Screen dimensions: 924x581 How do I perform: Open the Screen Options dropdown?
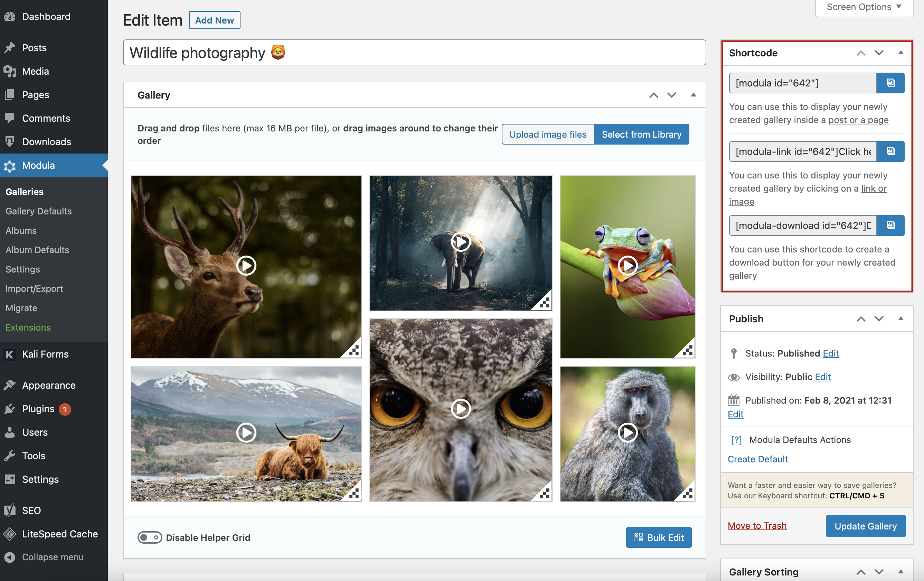click(864, 7)
